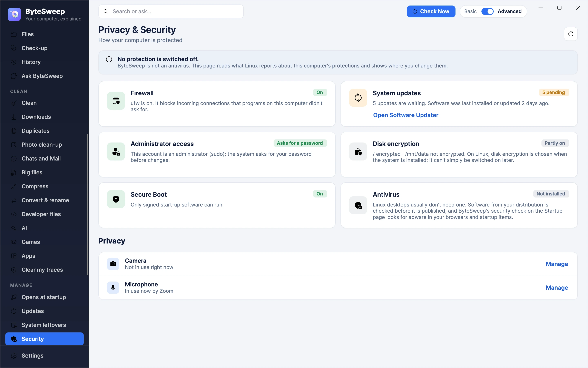
Task: Click the Clear my traces shield icon
Action: tap(14, 270)
